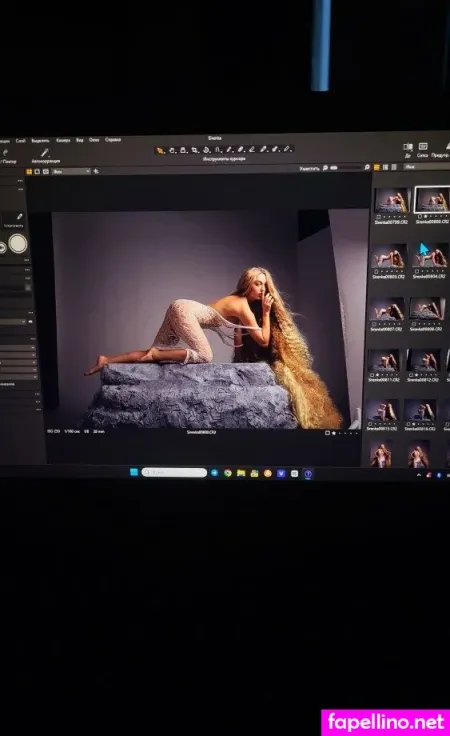Click the Уместить fit-to-view button
Viewport: 450px width, 736px height.
click(x=310, y=168)
